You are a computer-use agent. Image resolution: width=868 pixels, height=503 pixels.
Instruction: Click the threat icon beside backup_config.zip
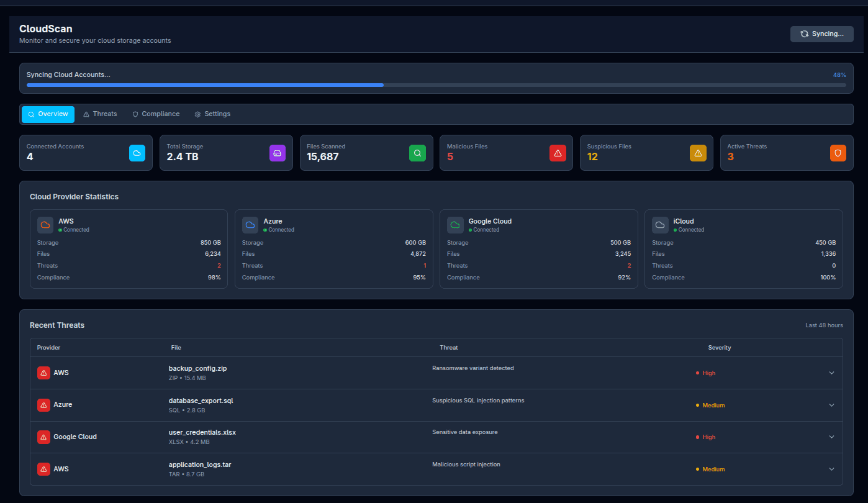point(43,373)
